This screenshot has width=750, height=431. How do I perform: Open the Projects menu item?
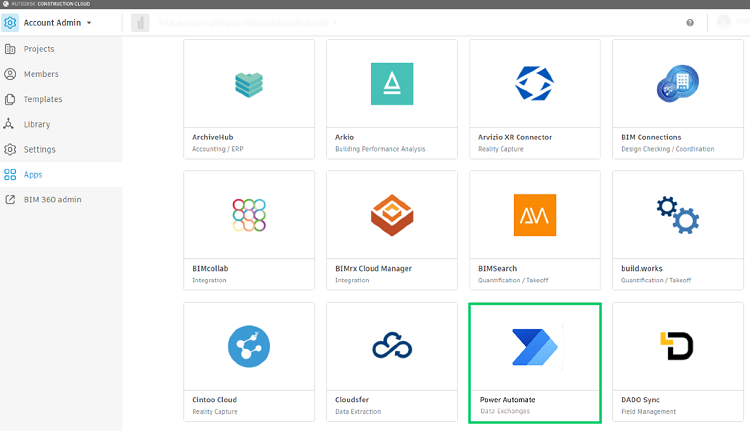click(x=39, y=49)
